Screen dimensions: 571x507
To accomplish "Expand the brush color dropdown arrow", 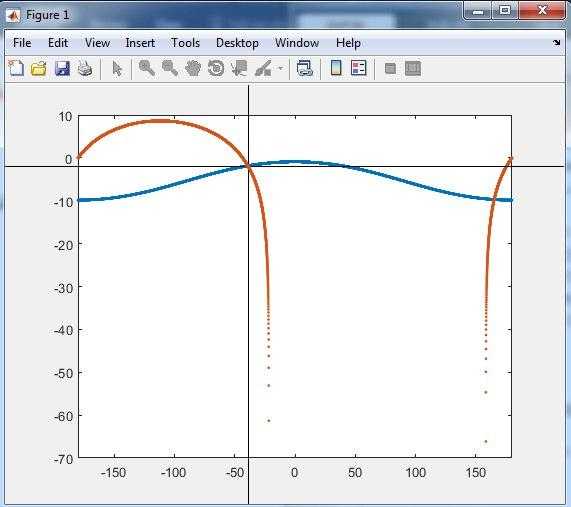I will pos(280,68).
